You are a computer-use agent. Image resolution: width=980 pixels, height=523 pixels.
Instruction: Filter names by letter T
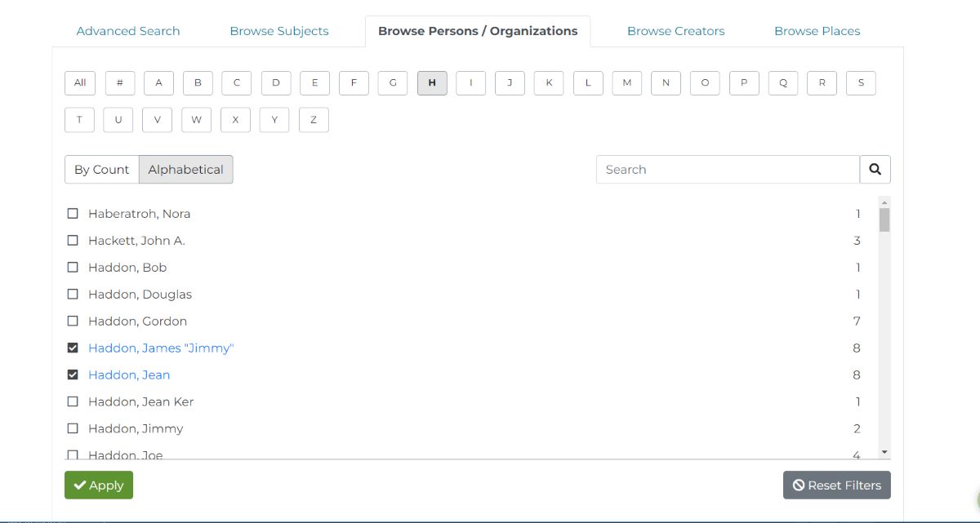(x=79, y=120)
